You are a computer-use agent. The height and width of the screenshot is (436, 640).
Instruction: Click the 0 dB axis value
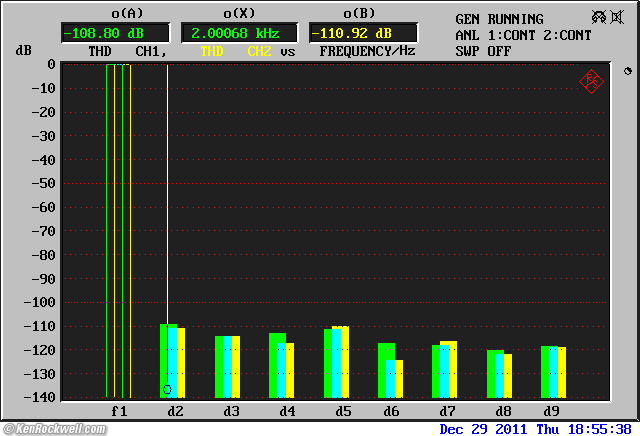click(51, 64)
